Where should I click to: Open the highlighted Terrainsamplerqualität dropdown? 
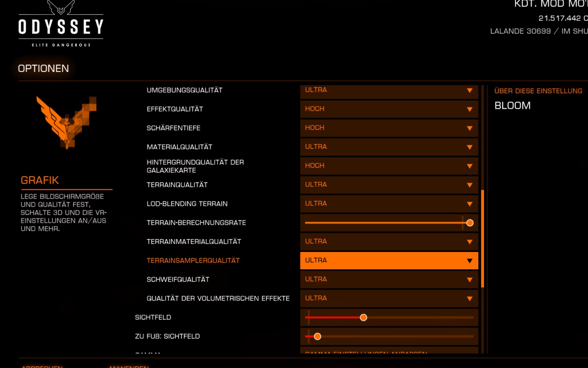[x=389, y=260]
